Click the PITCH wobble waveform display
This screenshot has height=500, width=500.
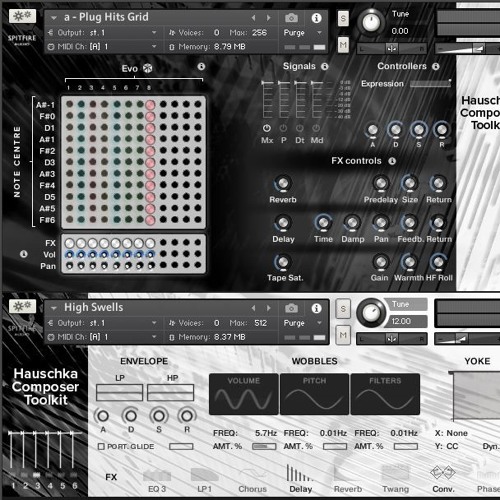[x=314, y=394]
